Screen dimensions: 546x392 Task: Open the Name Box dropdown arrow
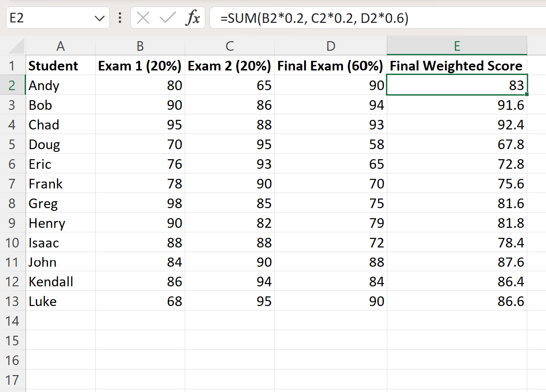99,18
